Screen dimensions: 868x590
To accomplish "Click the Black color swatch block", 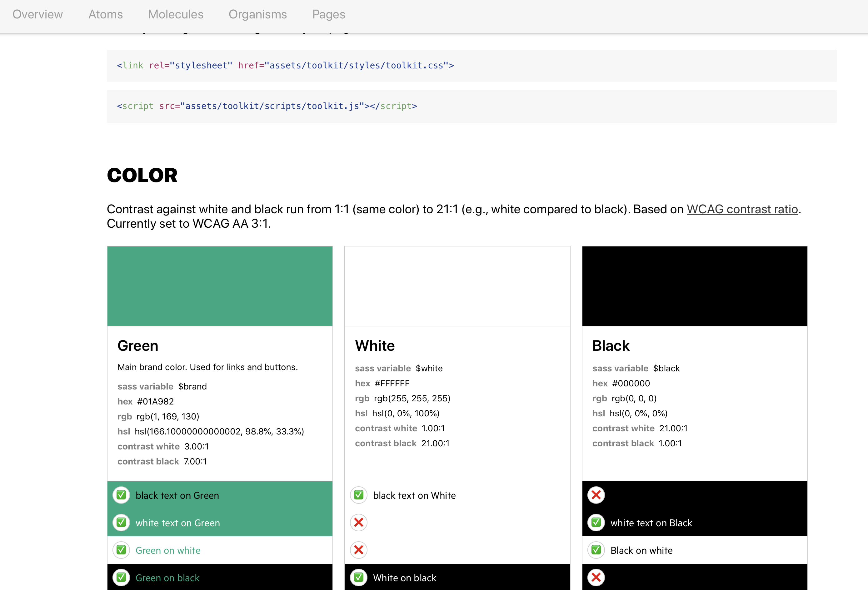I will 695,286.
